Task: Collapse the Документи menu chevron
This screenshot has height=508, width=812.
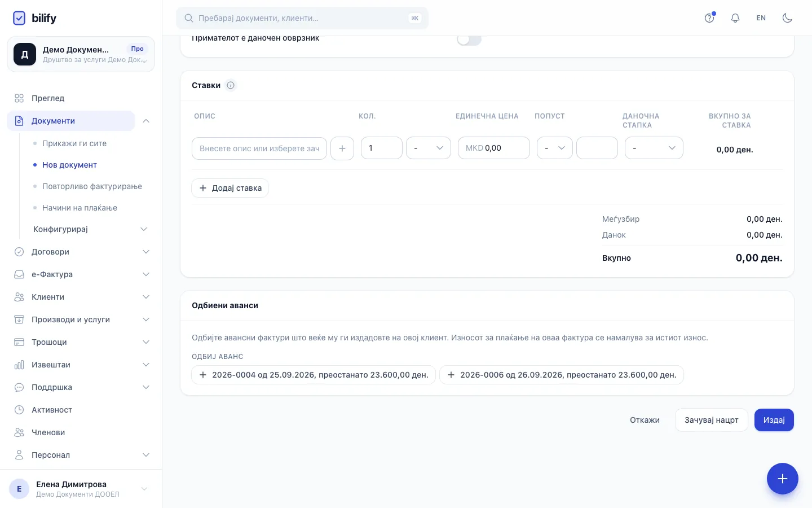Action: (146, 121)
